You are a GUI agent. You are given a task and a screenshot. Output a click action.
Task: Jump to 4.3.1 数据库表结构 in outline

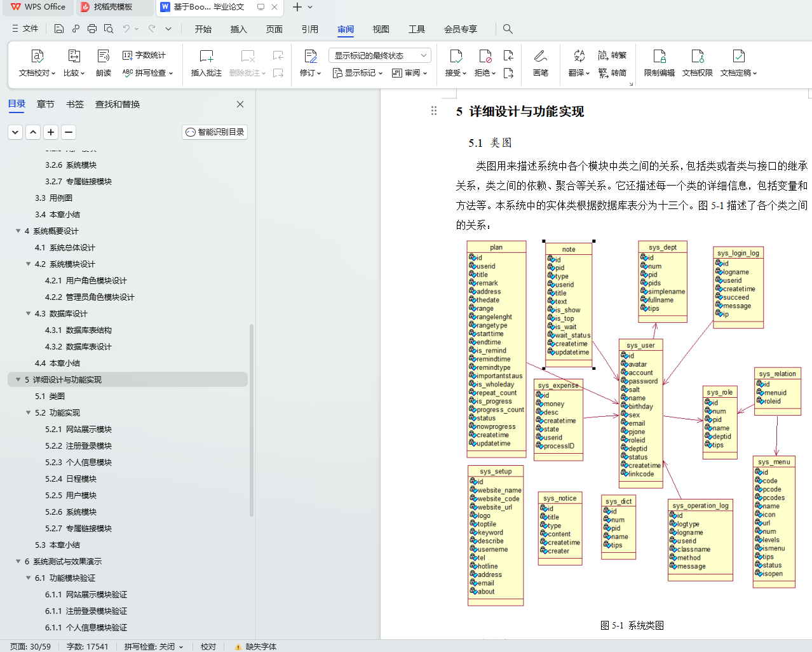pyautogui.click(x=78, y=330)
